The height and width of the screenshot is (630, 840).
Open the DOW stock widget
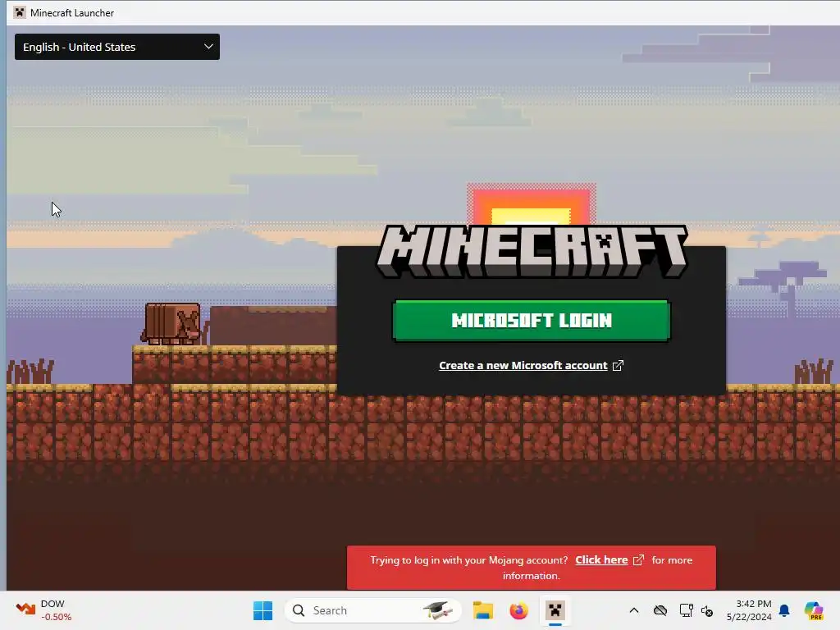coord(44,610)
